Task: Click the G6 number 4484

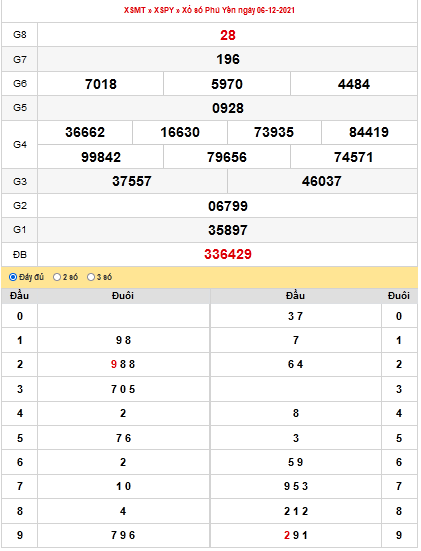Action: [354, 84]
